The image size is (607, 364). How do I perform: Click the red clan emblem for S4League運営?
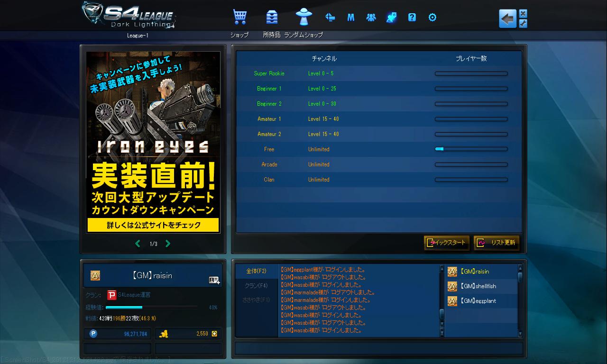[112, 295]
